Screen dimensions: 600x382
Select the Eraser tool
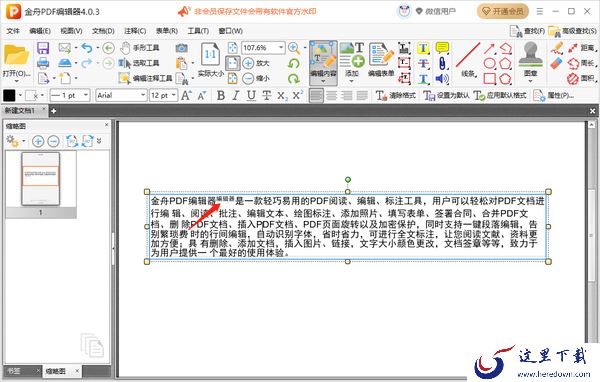557,63
